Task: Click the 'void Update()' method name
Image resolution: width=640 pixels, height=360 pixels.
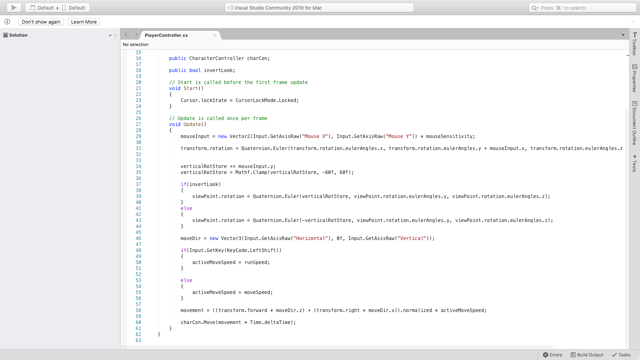Action: click(x=193, y=124)
